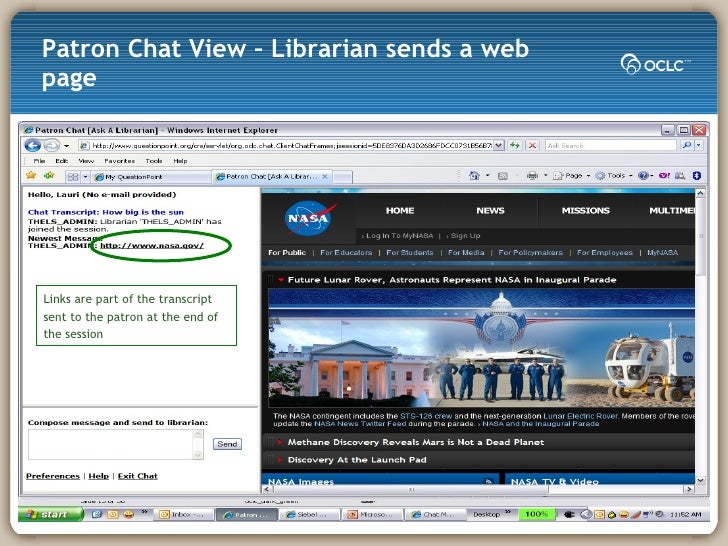728x546 pixels.
Task: Click the blue Bluetooth toolbar icon
Action: click(x=696, y=176)
